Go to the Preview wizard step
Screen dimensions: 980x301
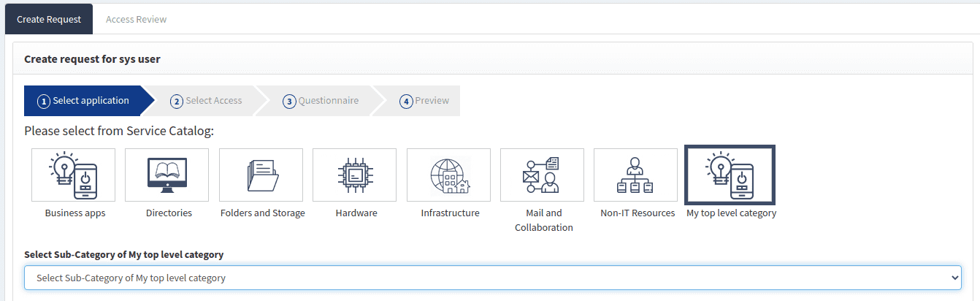pos(424,101)
